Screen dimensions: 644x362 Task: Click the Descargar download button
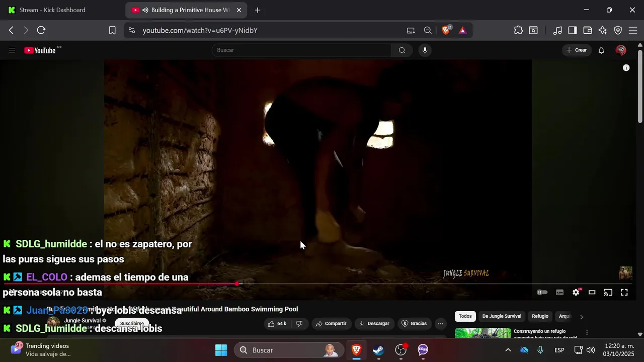(x=374, y=324)
